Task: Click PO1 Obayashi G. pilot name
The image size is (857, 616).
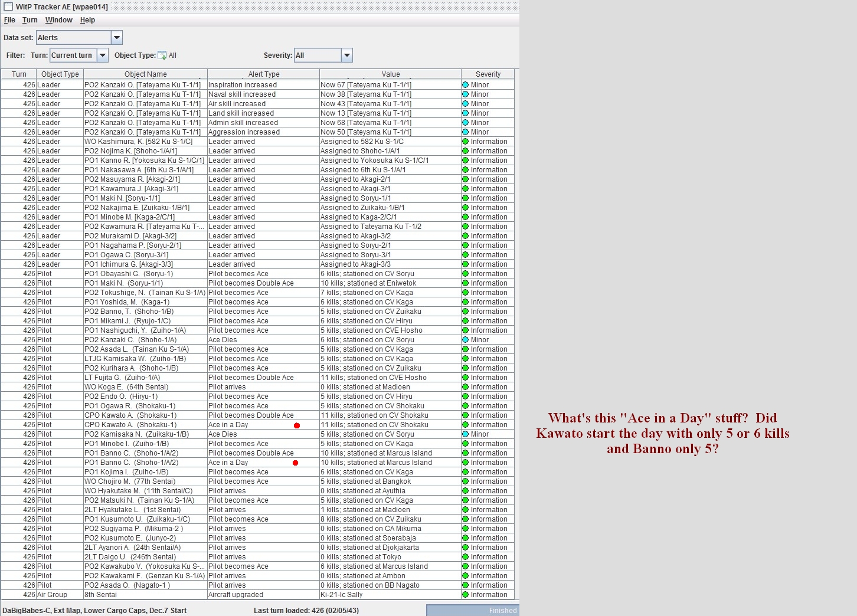Action: (129, 274)
